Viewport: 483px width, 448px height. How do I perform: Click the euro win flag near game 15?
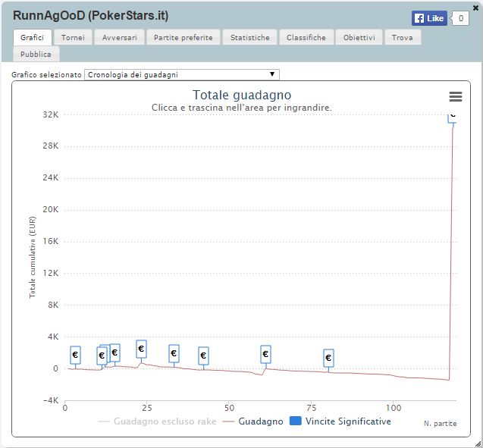tap(115, 352)
